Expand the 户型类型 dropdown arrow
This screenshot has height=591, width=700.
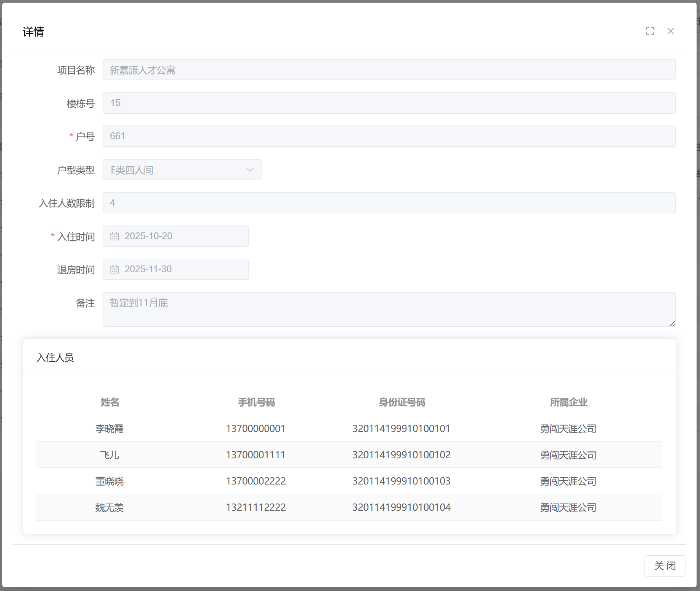tap(249, 170)
